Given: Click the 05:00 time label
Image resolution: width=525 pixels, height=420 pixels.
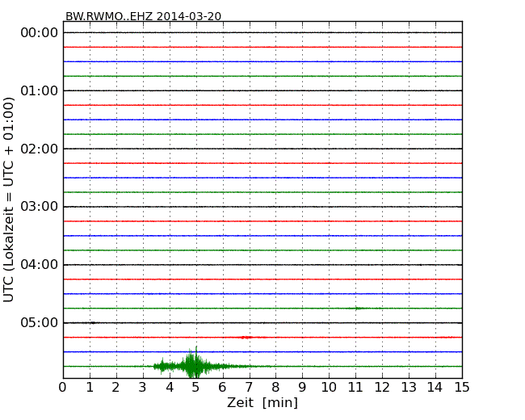Looking at the screenshot, I should coord(40,322).
